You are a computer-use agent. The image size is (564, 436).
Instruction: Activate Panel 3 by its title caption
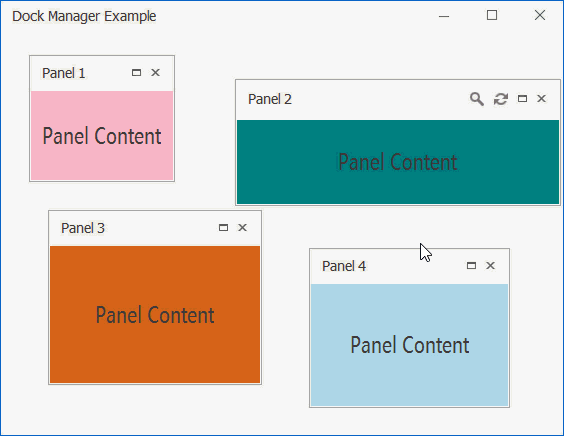pos(83,228)
